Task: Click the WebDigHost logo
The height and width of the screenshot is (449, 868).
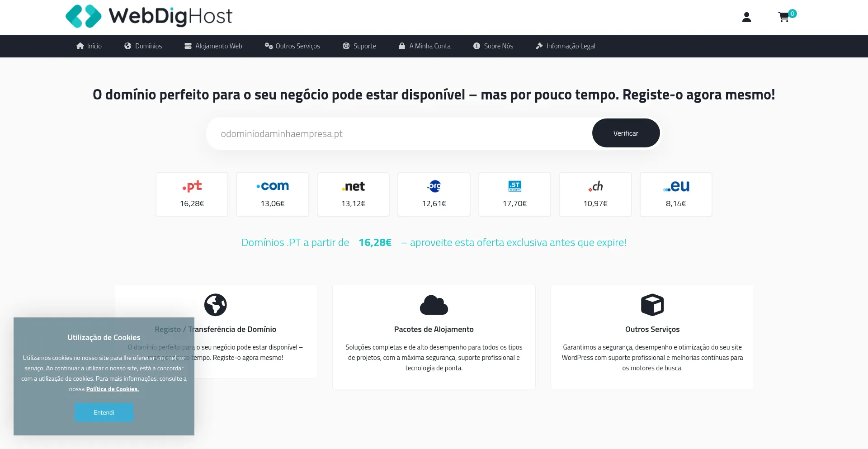Action: click(x=149, y=16)
